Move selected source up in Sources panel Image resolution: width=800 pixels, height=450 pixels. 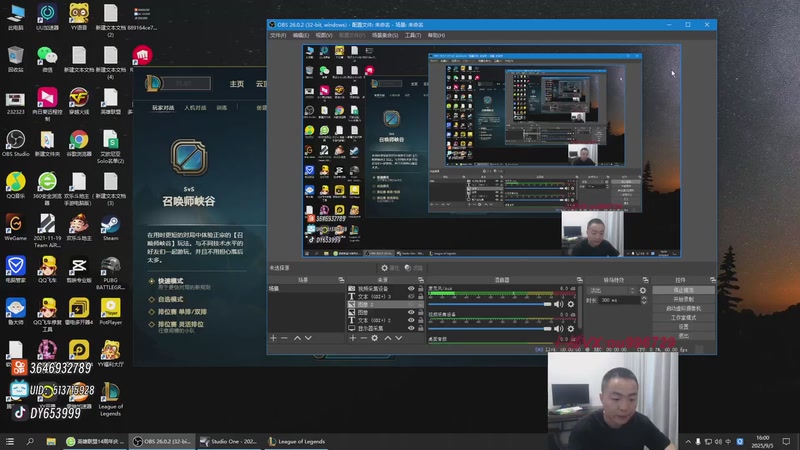click(388, 338)
